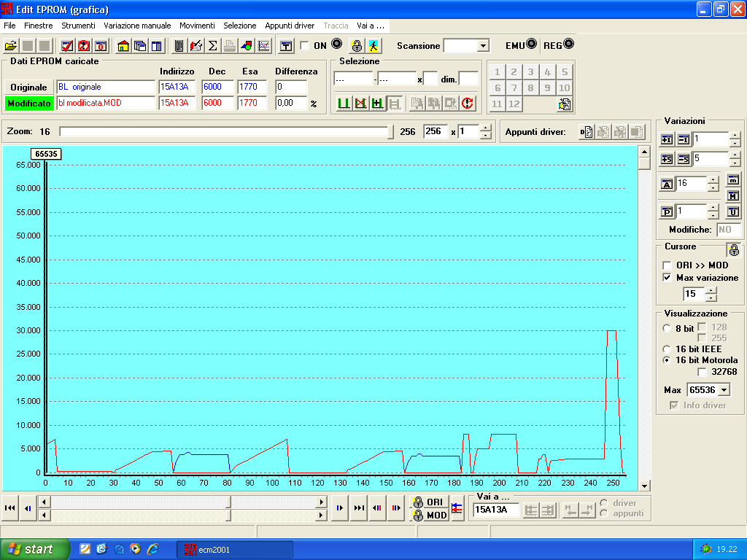Increase the Max variazione value of 15
This screenshot has height=560, width=747.
tap(711, 290)
